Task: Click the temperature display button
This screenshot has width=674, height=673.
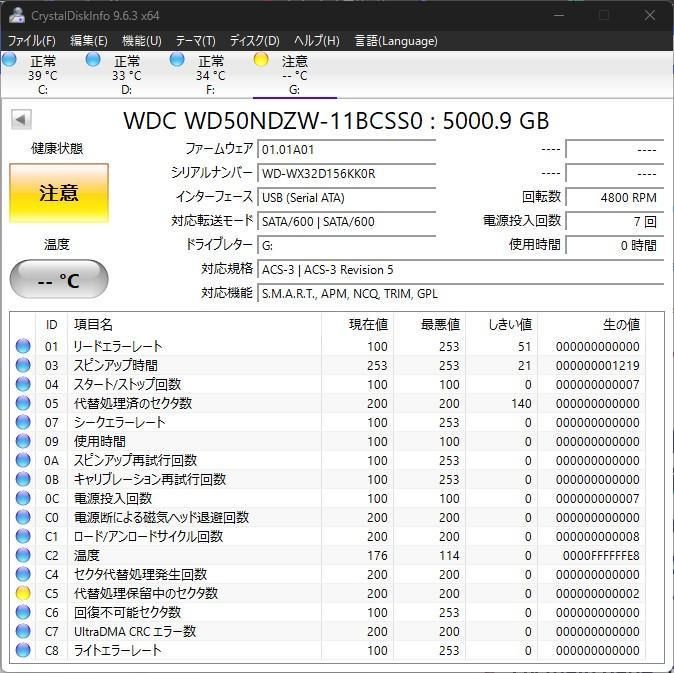Action: click(59, 281)
